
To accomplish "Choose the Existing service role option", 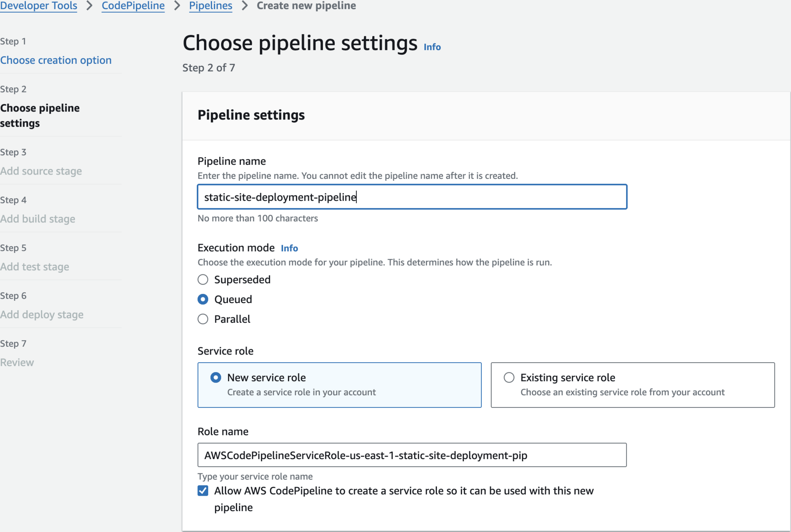I will [509, 377].
